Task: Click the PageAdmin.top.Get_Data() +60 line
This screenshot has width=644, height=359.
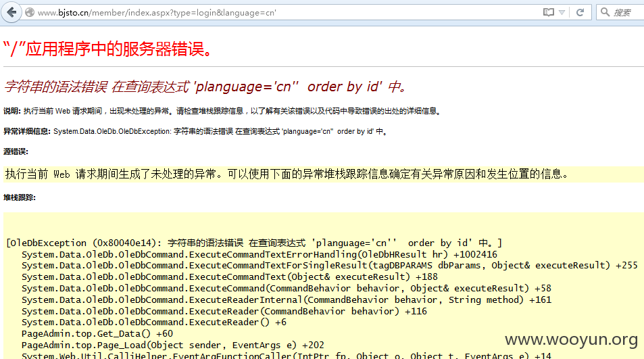Action: click(97, 334)
